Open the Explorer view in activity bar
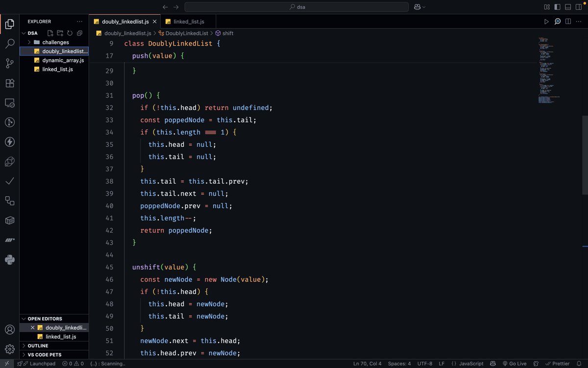 (9, 24)
